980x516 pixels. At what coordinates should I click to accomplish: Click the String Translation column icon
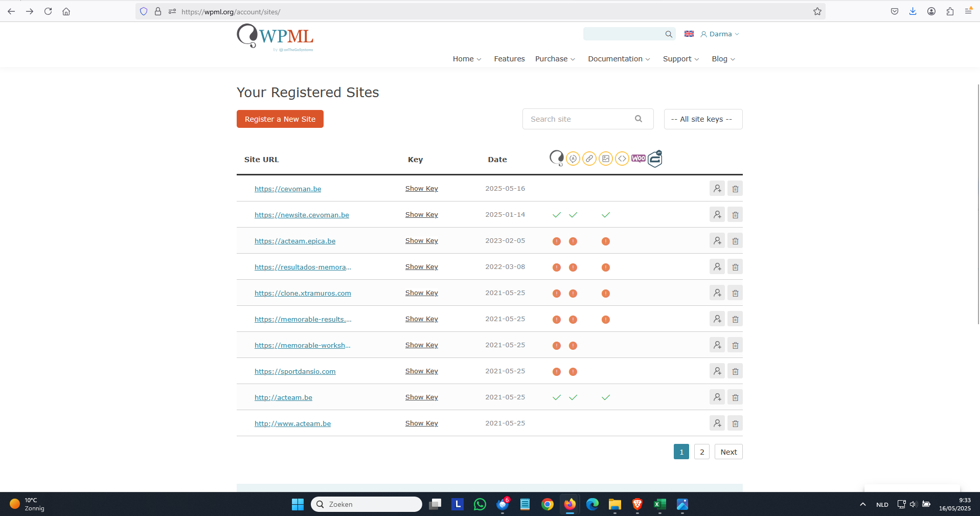(x=573, y=159)
